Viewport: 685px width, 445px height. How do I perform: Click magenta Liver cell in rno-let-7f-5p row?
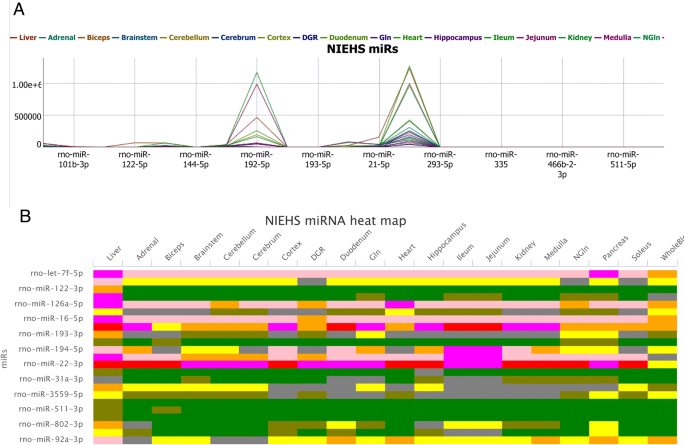pyautogui.click(x=107, y=273)
